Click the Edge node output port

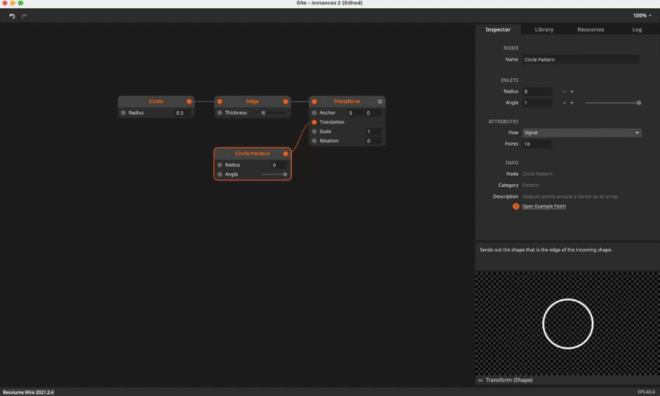(x=285, y=101)
